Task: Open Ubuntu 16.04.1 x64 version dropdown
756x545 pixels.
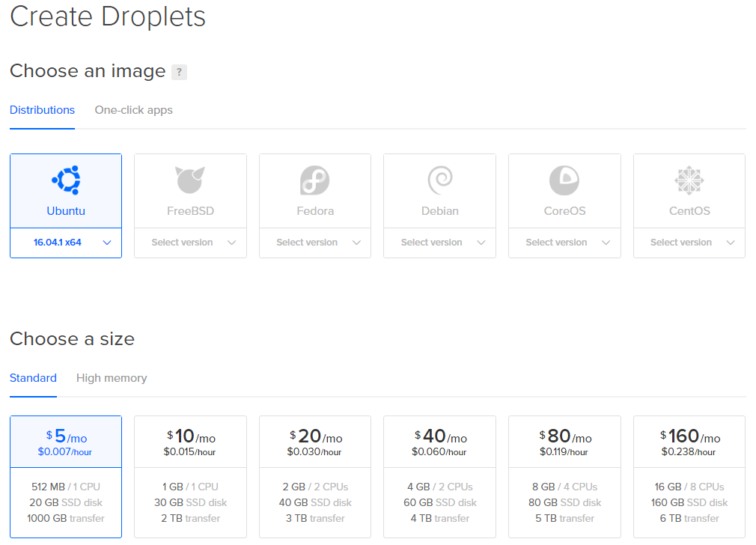Action: click(x=66, y=243)
